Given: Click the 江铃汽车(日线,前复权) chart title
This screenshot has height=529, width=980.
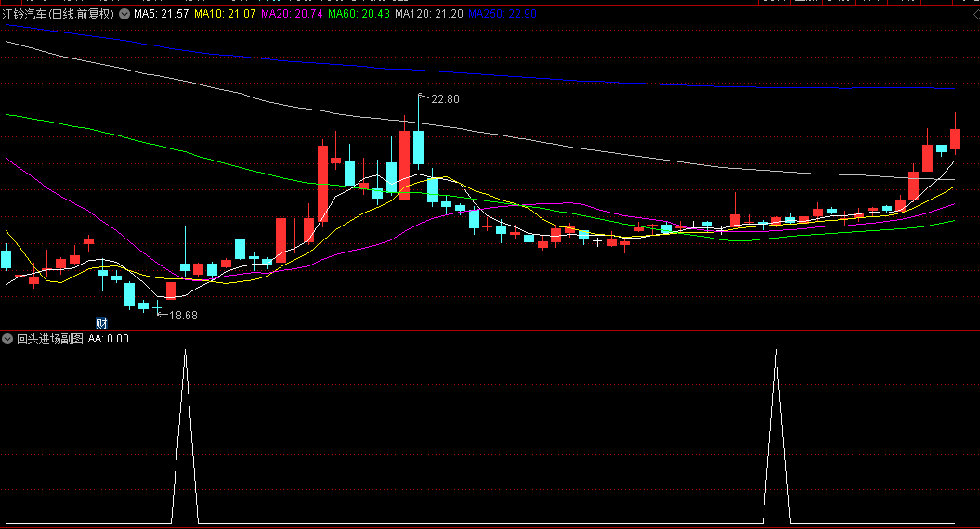Looking at the screenshot, I should 59,14.
